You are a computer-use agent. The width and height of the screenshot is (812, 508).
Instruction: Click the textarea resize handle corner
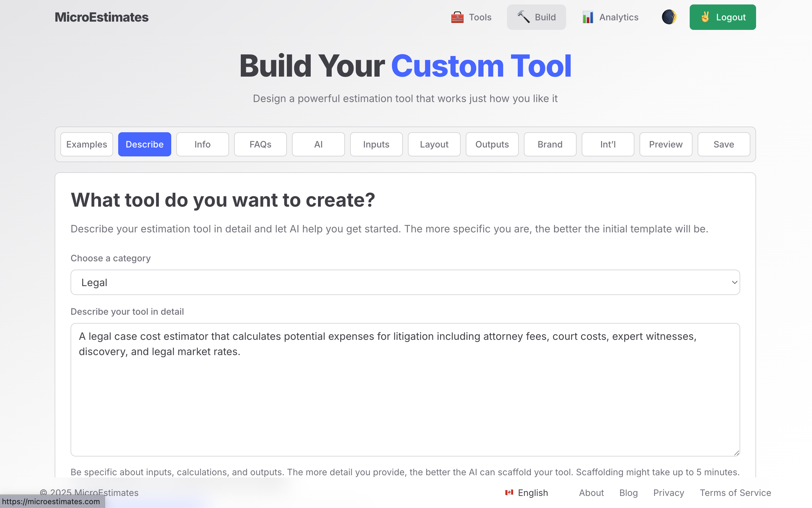(736, 453)
